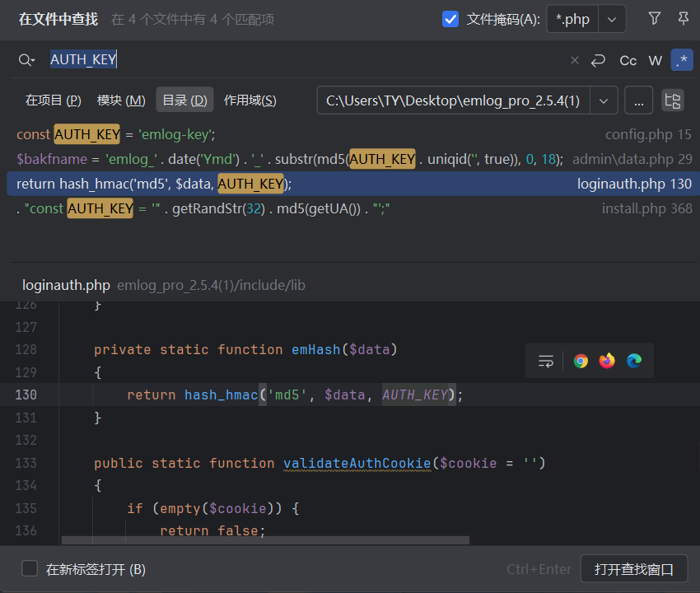Screen dimensions: 700x593
Task: Disable the regex (.*) search option
Action: [x=682, y=60]
